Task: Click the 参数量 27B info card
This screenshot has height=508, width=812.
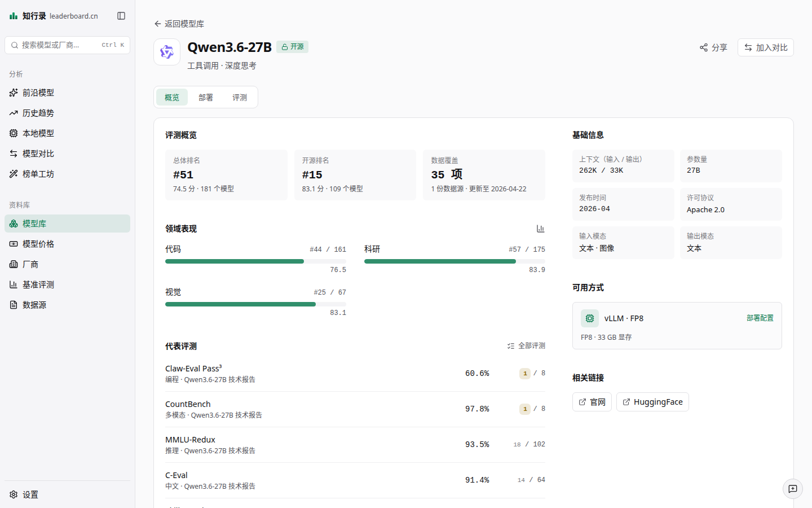Action: click(x=731, y=165)
